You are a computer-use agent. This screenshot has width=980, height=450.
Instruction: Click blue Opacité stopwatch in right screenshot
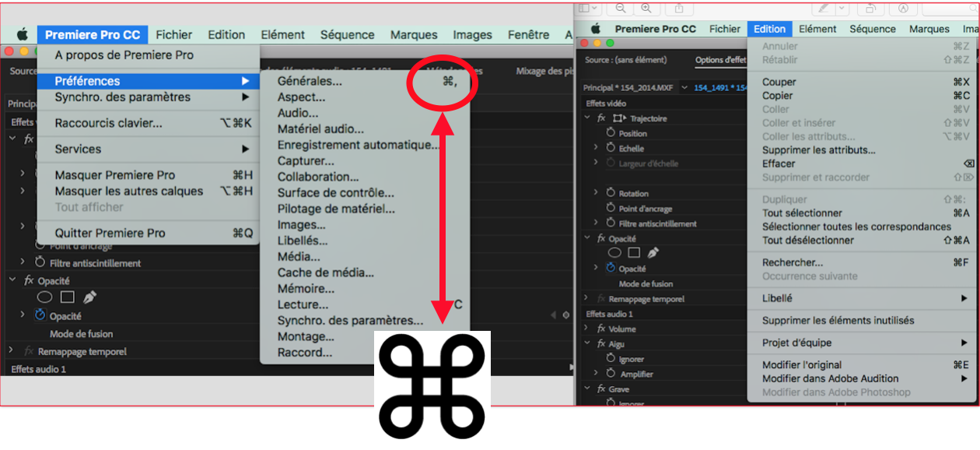tap(611, 268)
